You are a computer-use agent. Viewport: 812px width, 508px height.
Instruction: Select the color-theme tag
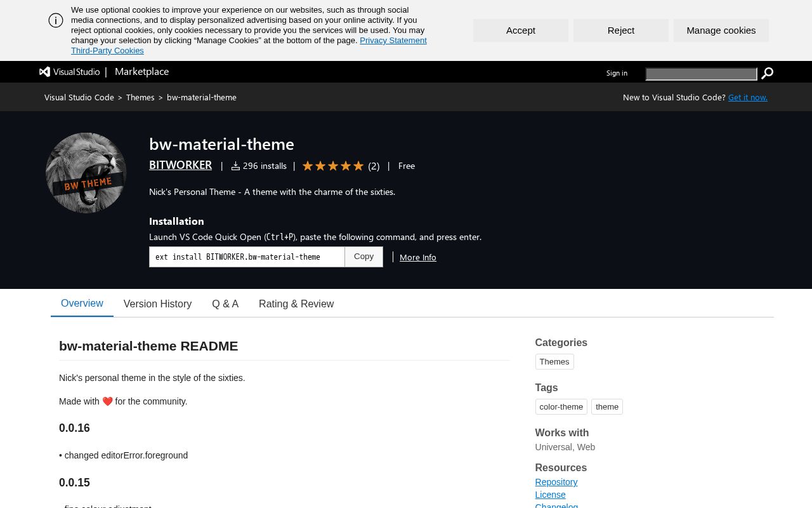561,407
